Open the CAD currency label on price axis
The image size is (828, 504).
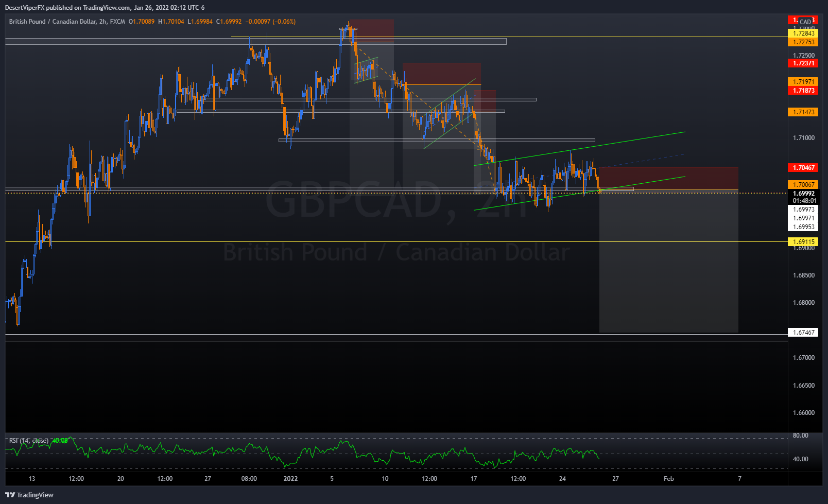coord(805,22)
